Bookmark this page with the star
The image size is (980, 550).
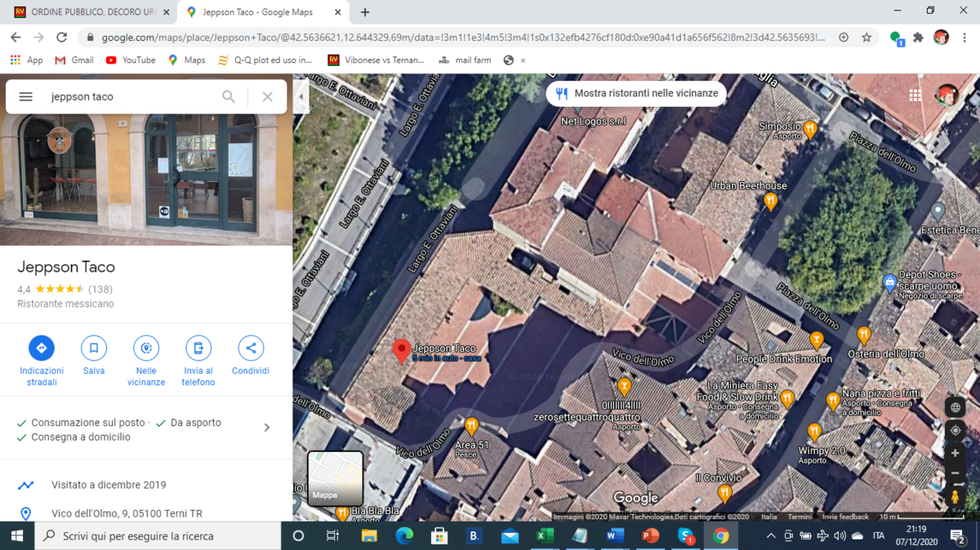pyautogui.click(x=866, y=38)
